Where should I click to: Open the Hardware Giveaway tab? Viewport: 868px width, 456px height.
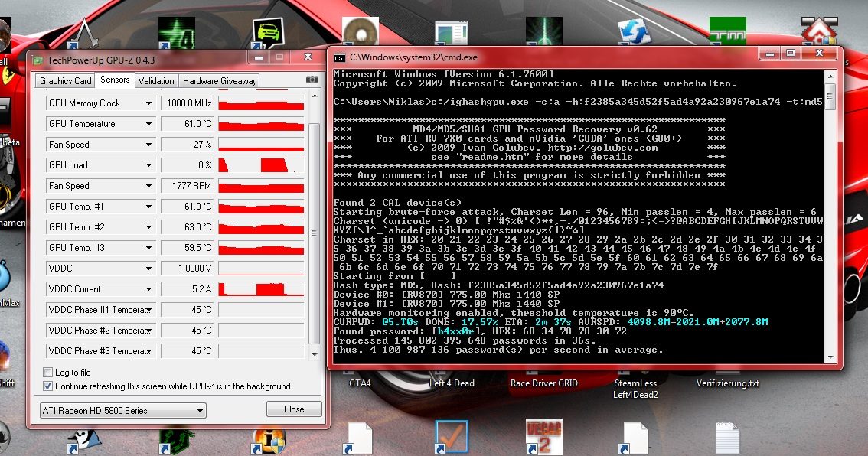[219, 81]
